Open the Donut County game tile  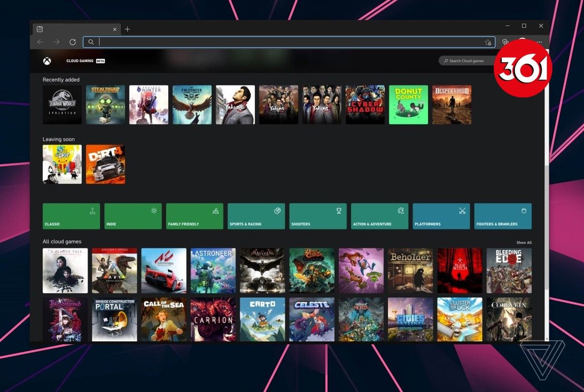(x=408, y=105)
